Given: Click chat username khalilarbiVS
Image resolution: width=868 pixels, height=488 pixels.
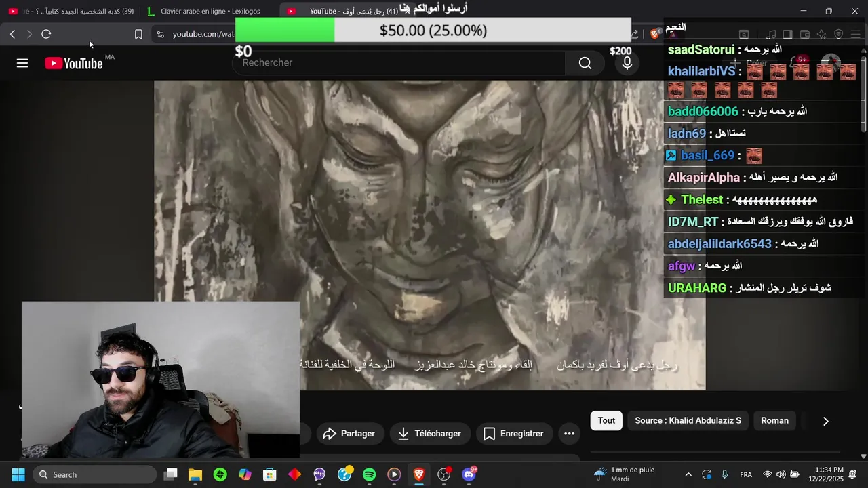Looking at the screenshot, I should tap(701, 71).
